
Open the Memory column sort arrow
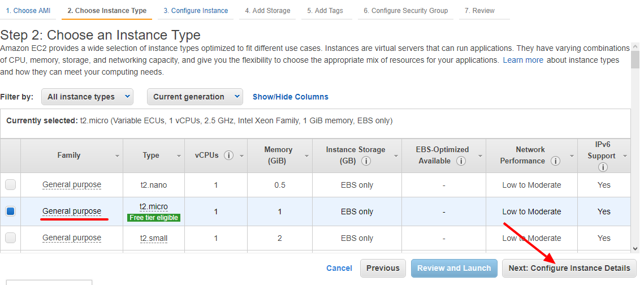pyautogui.click(x=307, y=157)
